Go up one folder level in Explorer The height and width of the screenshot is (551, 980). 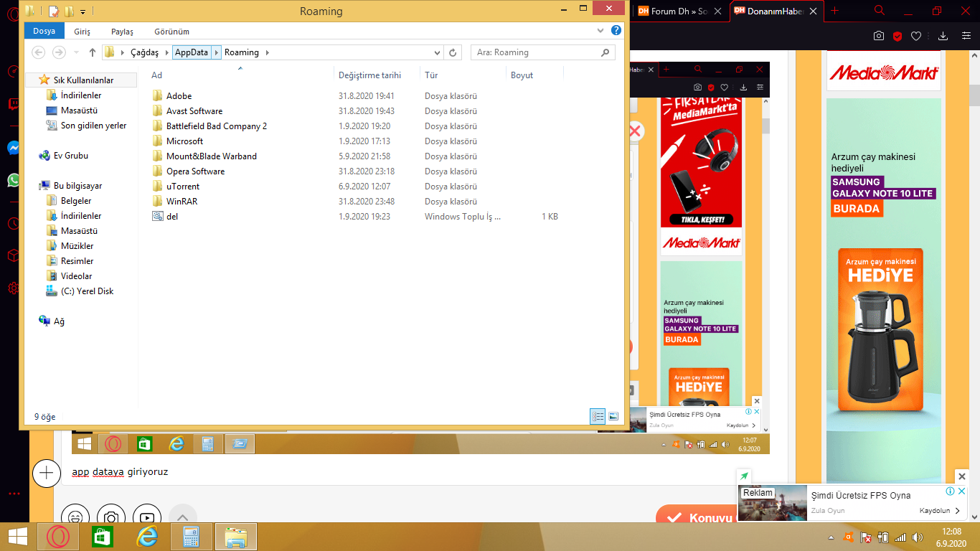[93, 52]
